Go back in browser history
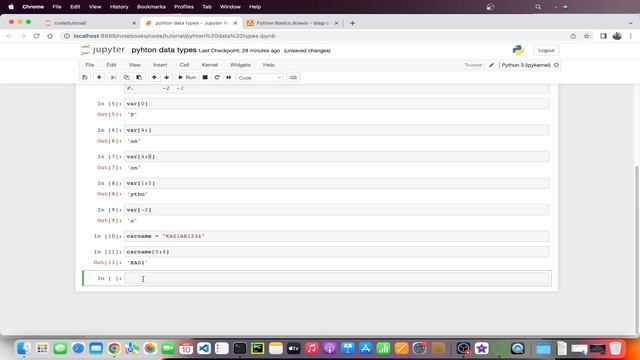 (x=9, y=36)
